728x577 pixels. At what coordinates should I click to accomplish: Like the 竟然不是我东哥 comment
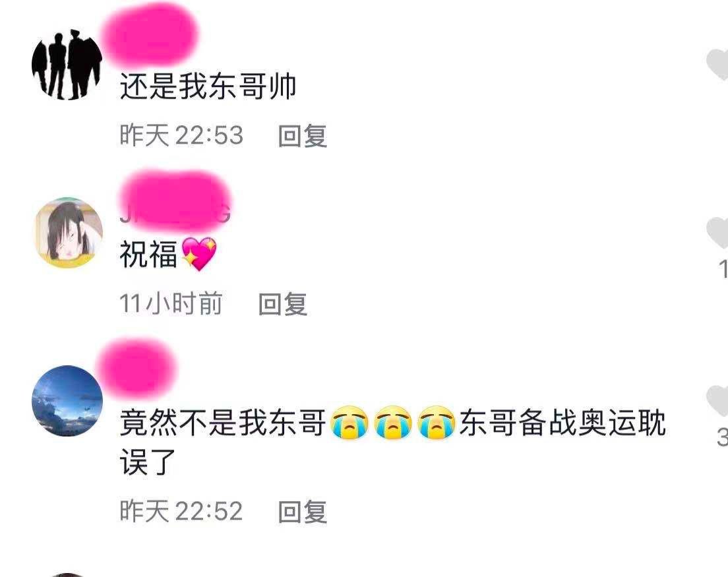[717, 400]
